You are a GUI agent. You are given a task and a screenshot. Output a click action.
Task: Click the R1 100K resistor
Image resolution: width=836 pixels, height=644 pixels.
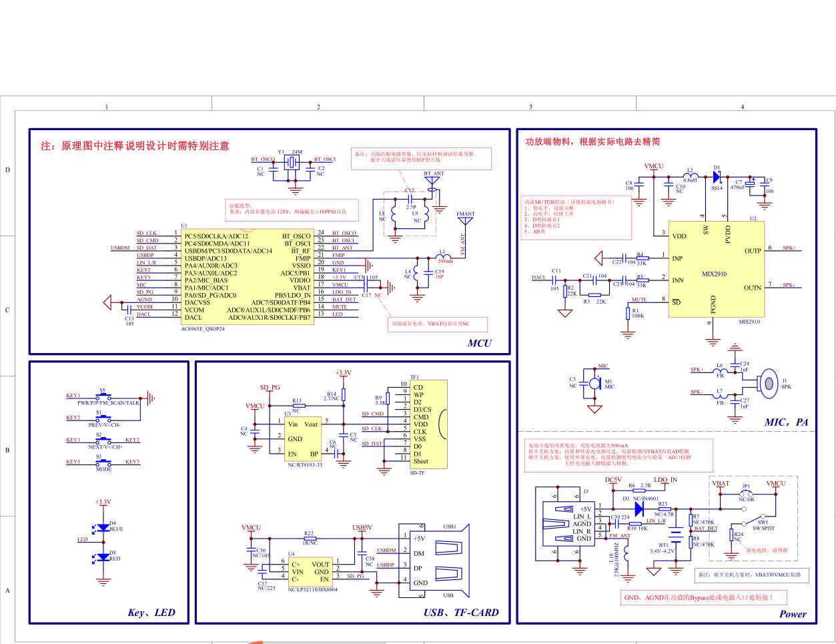627,312
